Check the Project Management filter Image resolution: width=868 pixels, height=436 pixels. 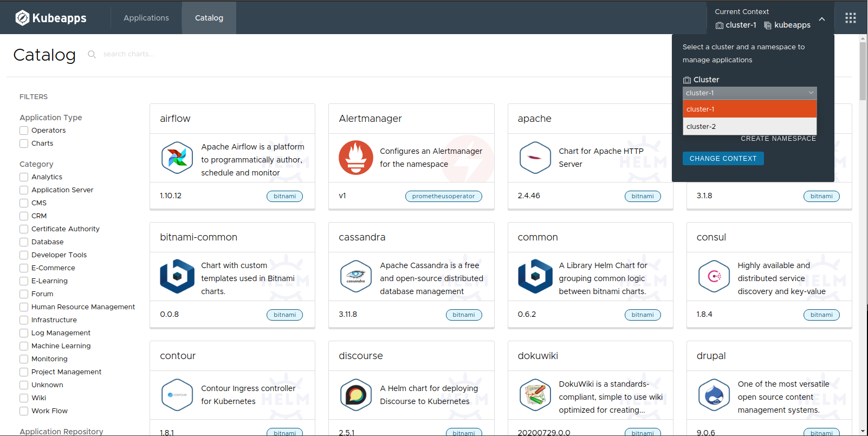coord(24,372)
